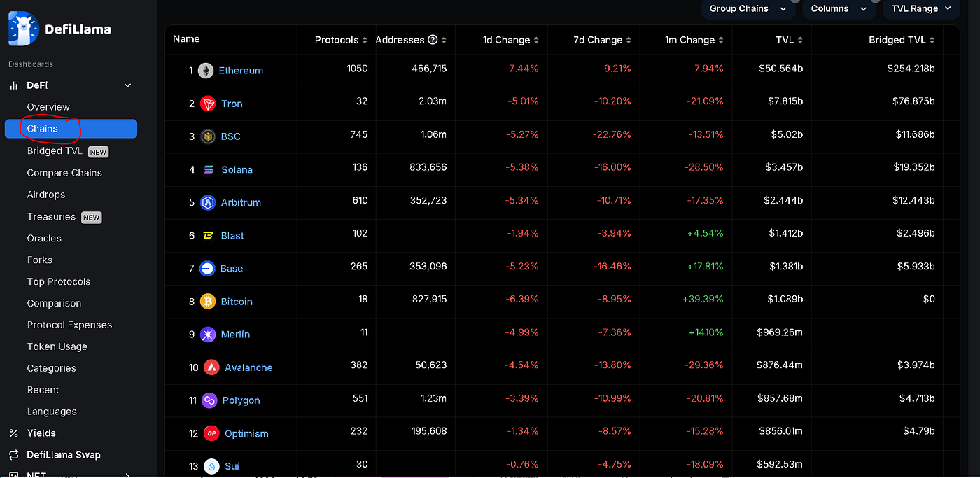Open Airdrops sidebar item

pos(45,195)
